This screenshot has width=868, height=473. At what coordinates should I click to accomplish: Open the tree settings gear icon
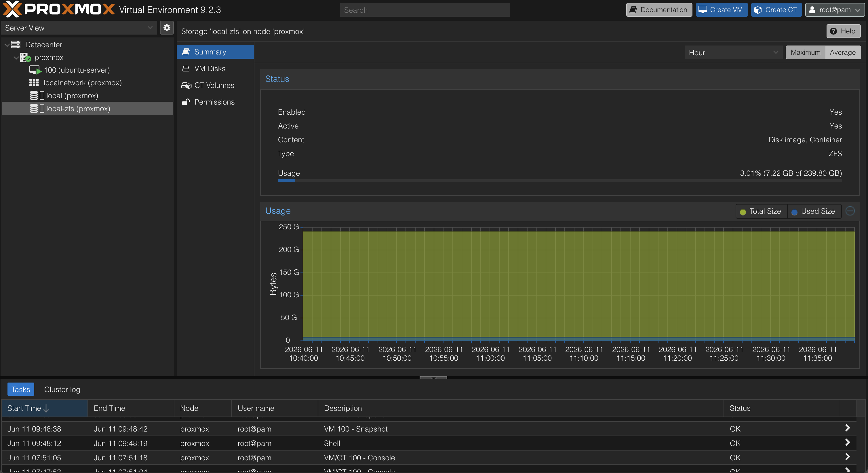167,28
